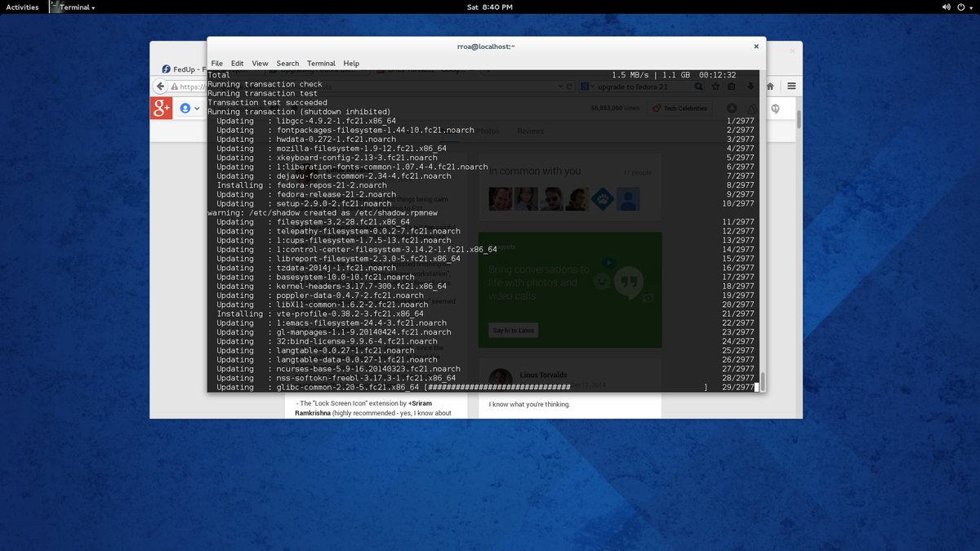
Task: Expand the address bar autocomplete chevron
Action: [x=559, y=85]
